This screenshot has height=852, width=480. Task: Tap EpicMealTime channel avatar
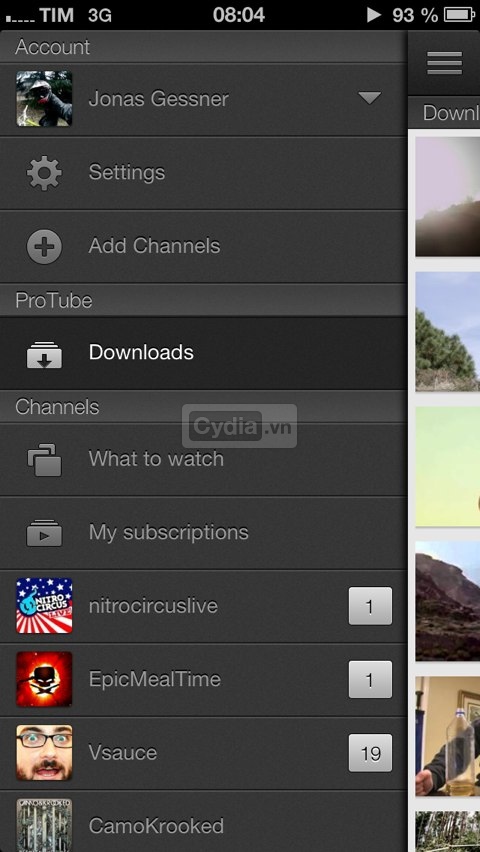[x=44, y=679]
